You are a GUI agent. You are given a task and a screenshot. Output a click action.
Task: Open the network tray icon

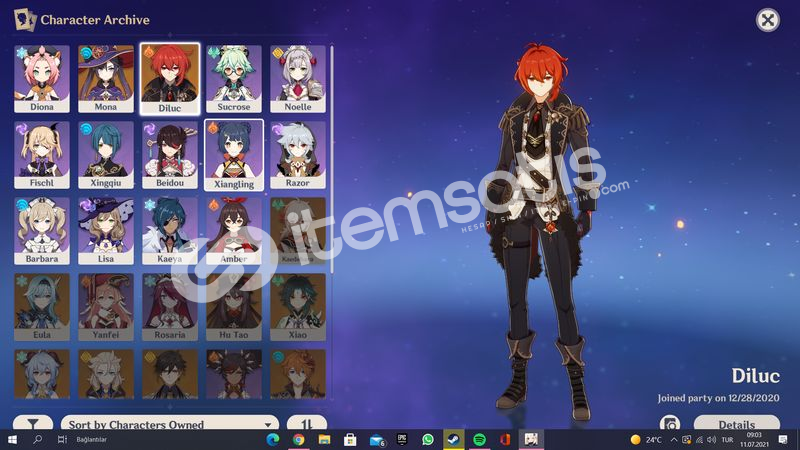[699, 440]
